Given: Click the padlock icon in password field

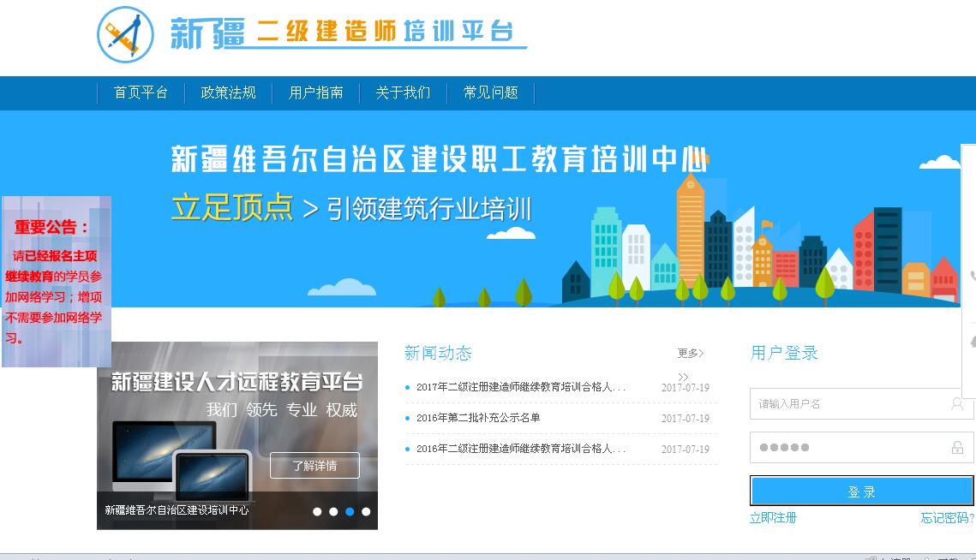Looking at the screenshot, I should 957,448.
